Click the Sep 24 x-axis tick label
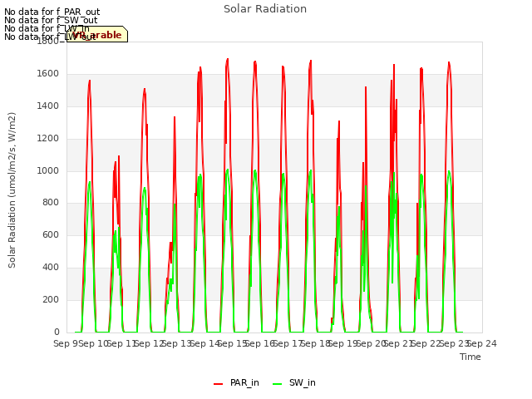Screen dimensions: 532x399 coord(482,343)
